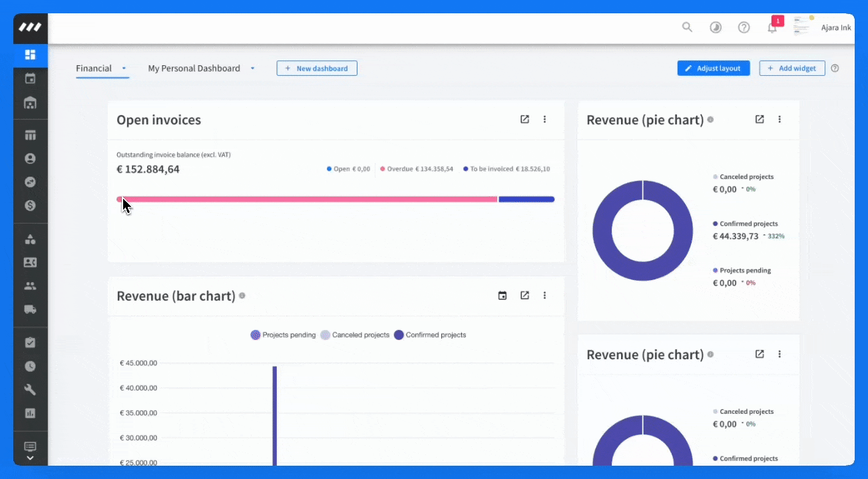Click Confirmed projects € 44.339,73 value
868x479 pixels.
pyautogui.click(x=736, y=236)
